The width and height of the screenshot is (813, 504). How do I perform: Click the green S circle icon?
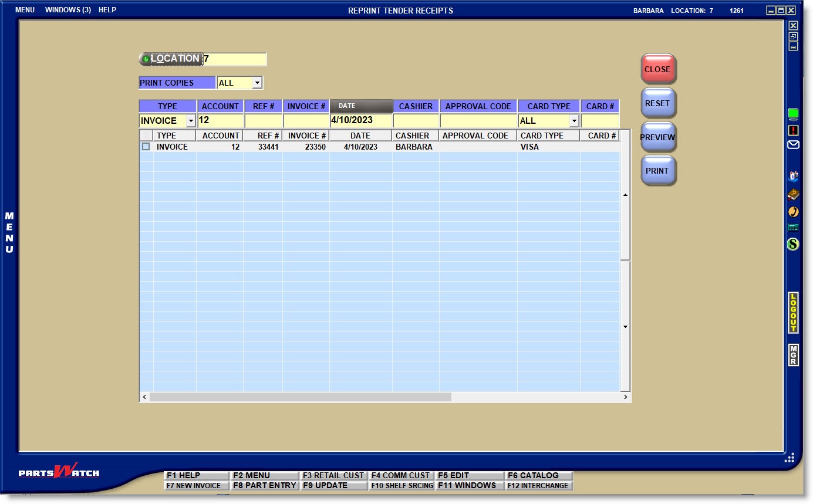(x=793, y=244)
